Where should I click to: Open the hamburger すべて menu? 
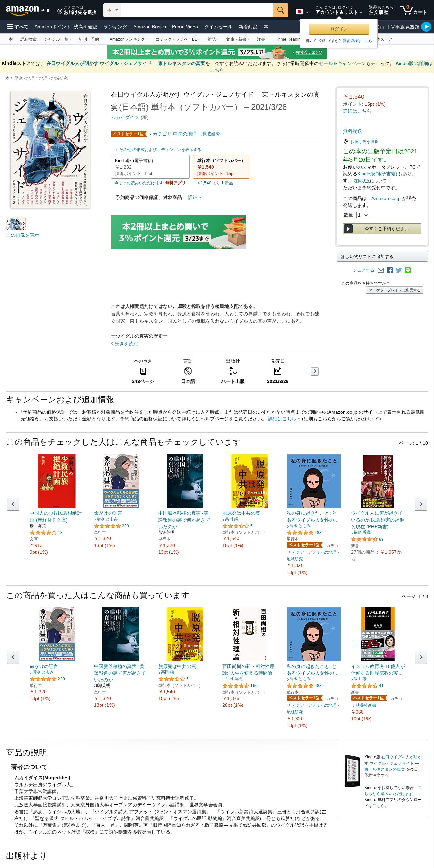[x=17, y=27]
